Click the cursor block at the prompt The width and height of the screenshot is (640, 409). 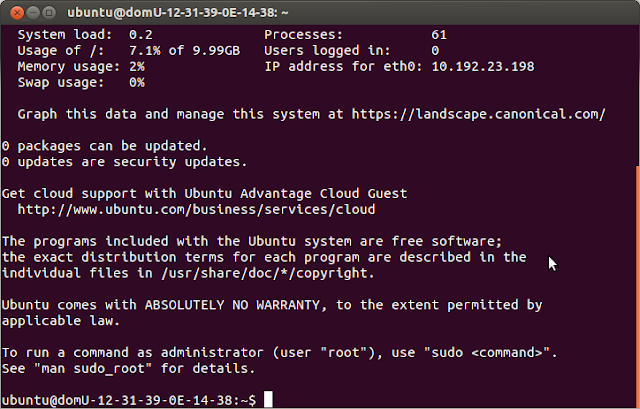[x=268, y=400]
